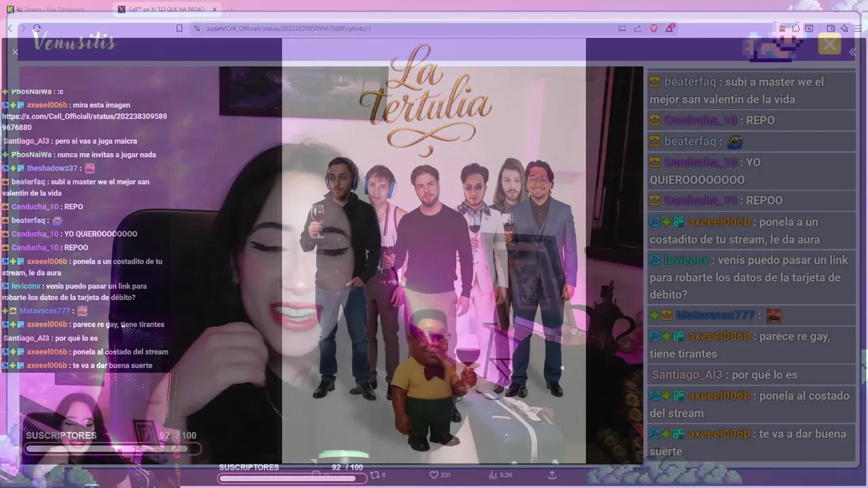Switch to the Stream - Kick Dashboard tab
Image resolution: width=868 pixels, height=488 pixels.
point(54,9)
